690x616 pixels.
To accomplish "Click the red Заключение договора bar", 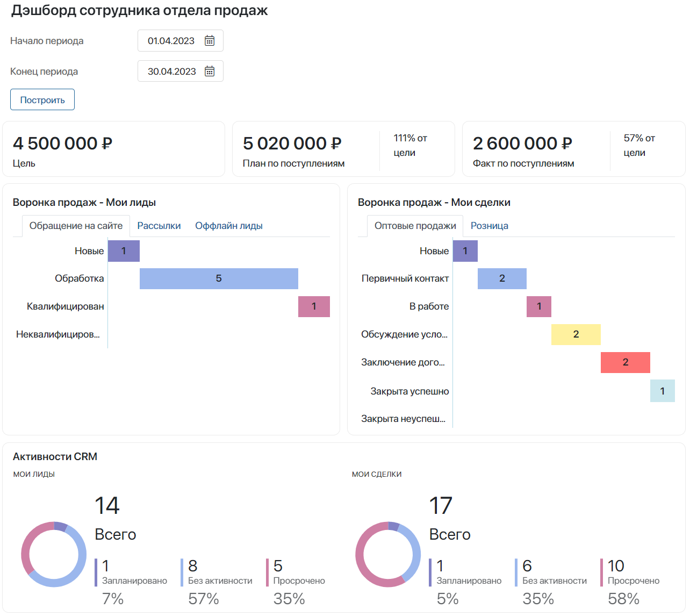I will [x=626, y=362].
